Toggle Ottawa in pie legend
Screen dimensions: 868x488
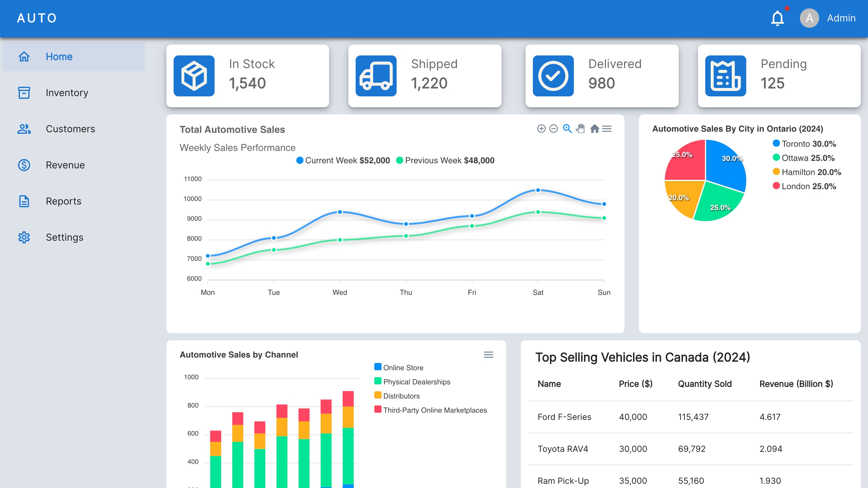(804, 158)
